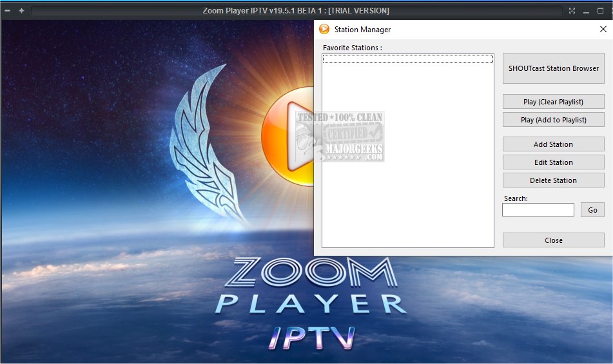Viewport: 613px width, 364px height.
Task: Click the minus icon in Zoom Player title bar
Action: 7,11
